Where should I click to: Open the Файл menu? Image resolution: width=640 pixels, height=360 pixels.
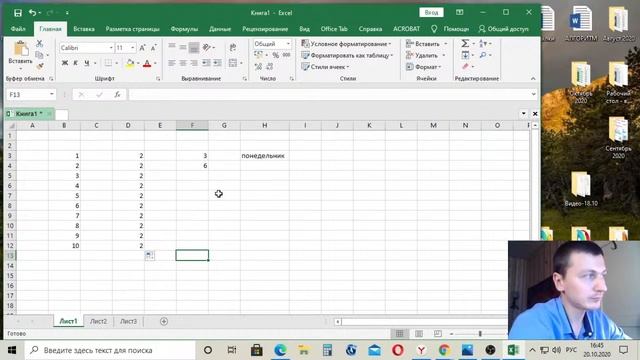coord(18,29)
